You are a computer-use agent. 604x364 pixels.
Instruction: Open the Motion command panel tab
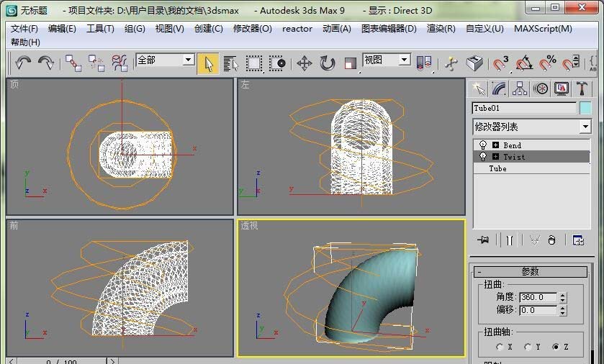[x=541, y=89]
